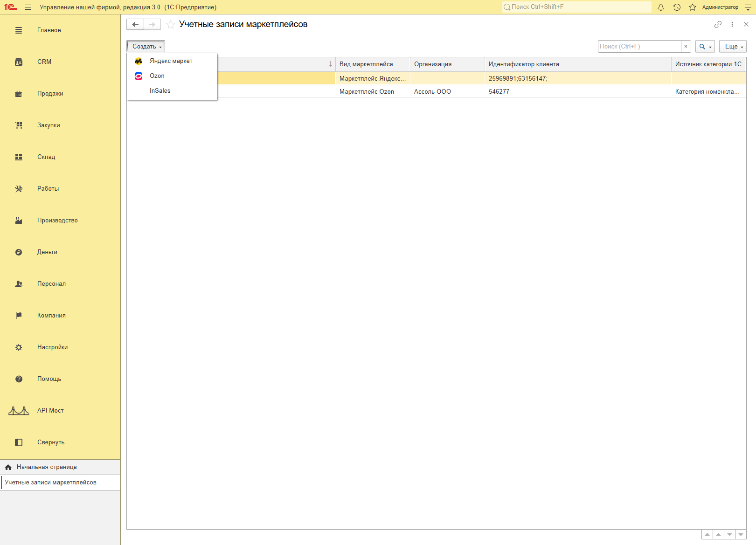Jump to the first list row
This screenshot has width=756, height=545.
[707, 535]
